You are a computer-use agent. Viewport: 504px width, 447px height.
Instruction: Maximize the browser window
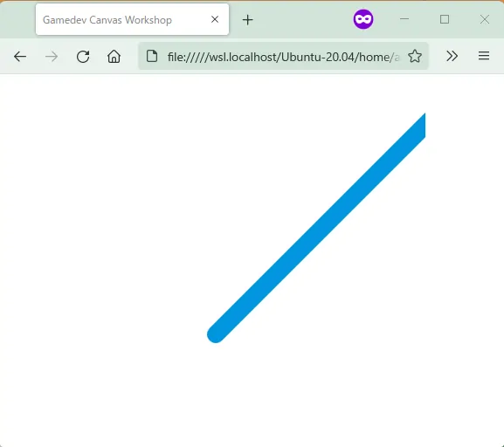coord(445,19)
